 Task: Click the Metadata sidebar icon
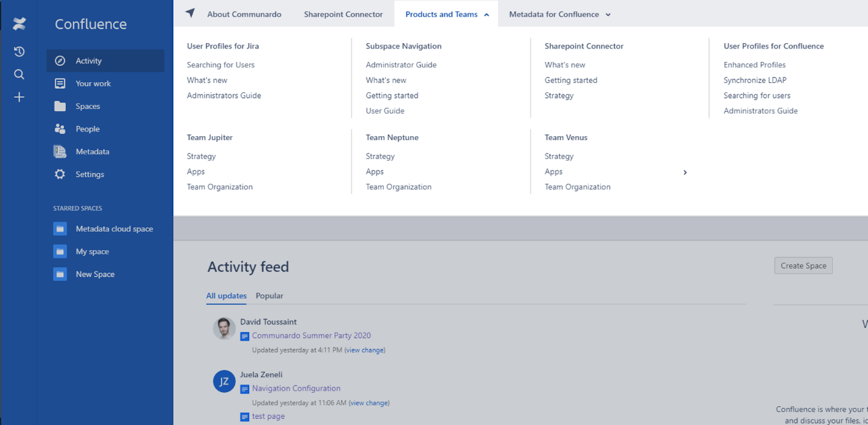tap(60, 152)
